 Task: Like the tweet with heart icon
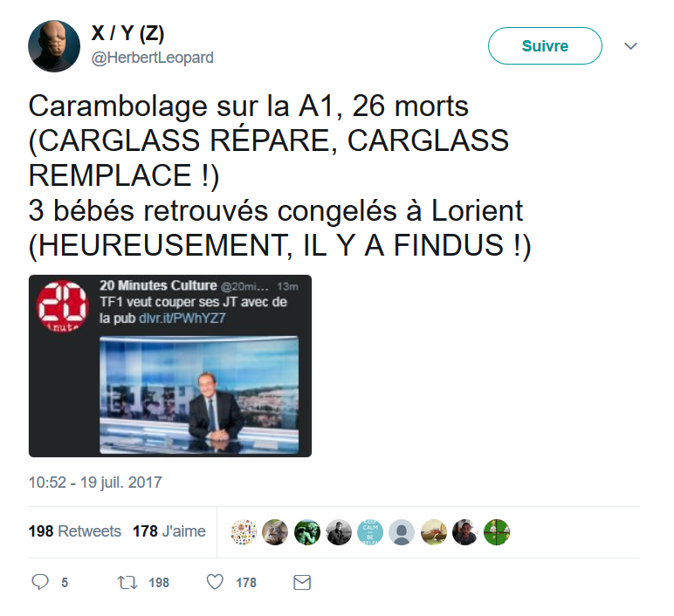(x=215, y=582)
